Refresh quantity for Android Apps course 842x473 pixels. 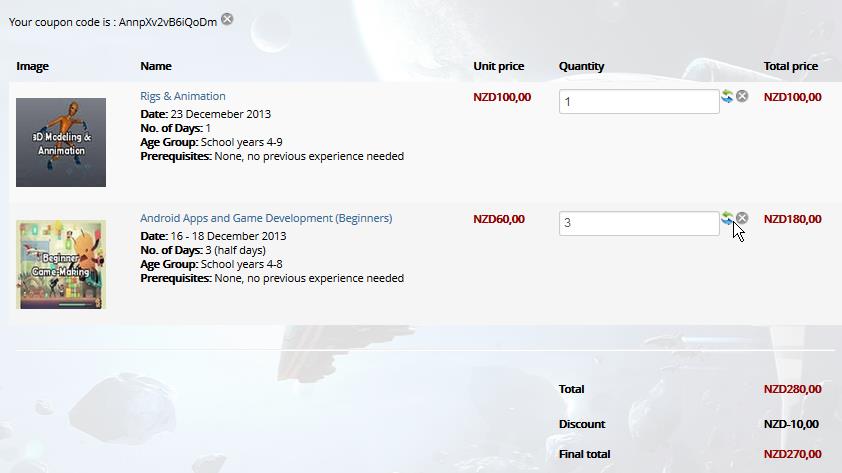[727, 218]
